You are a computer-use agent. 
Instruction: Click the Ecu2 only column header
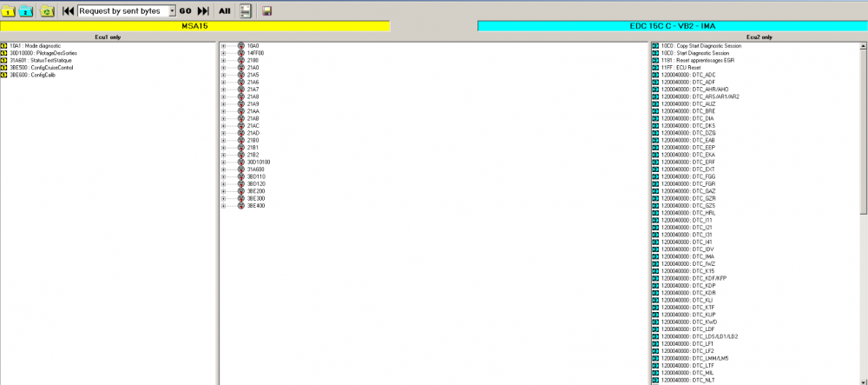pyautogui.click(x=759, y=37)
